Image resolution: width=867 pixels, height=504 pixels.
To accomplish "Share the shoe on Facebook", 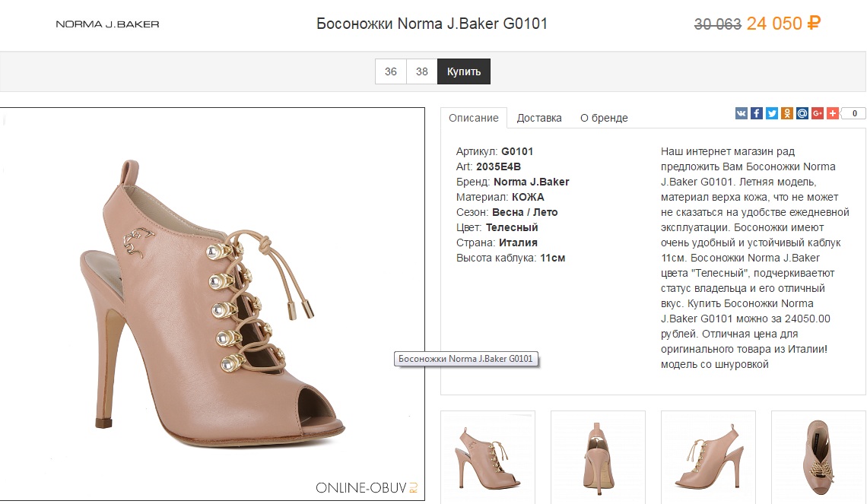I will [757, 113].
